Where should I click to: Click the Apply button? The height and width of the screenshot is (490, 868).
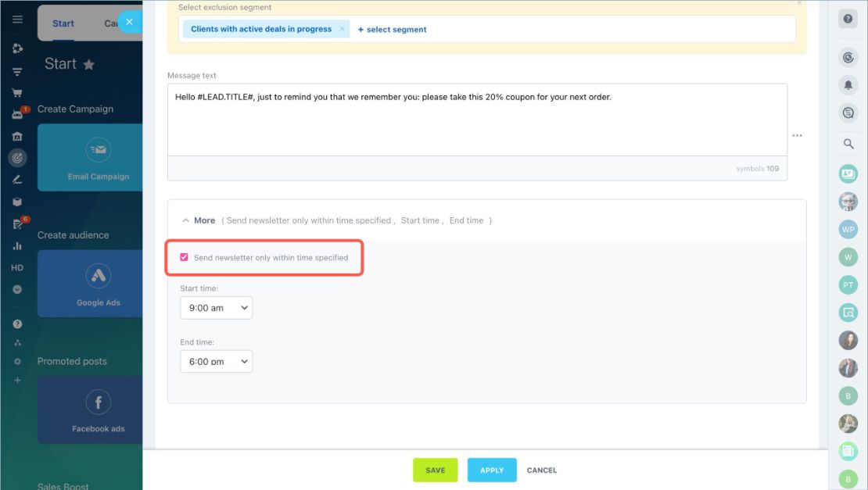(492, 470)
